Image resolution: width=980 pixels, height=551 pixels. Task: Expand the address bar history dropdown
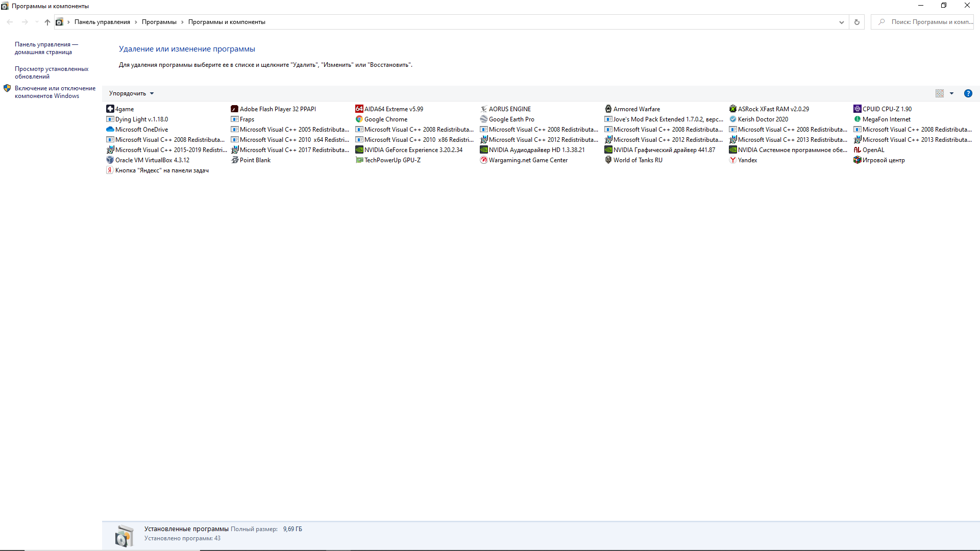841,22
